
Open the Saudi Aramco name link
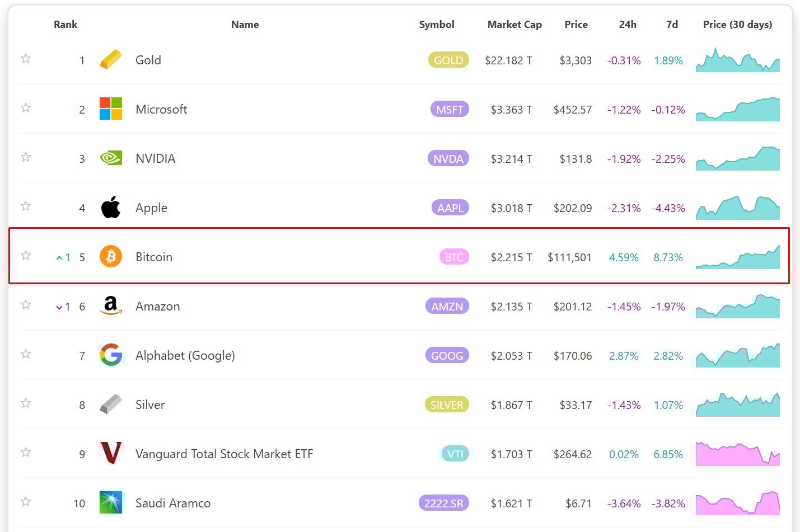tap(173, 503)
